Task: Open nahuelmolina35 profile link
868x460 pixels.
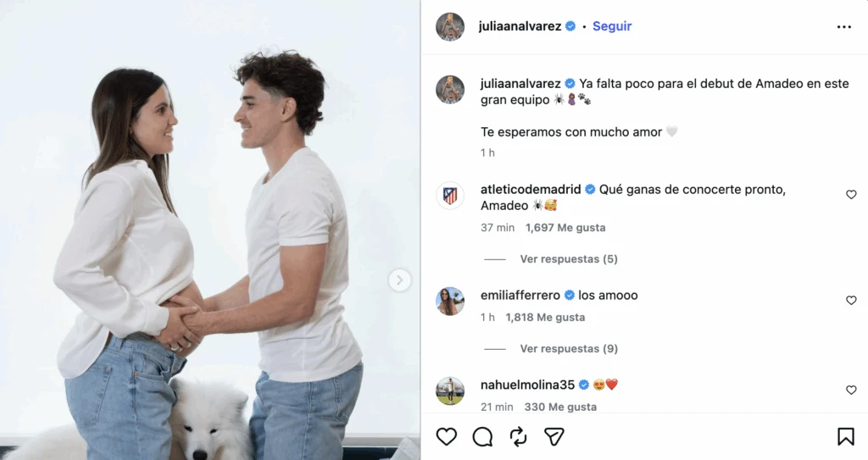Action: [527, 385]
